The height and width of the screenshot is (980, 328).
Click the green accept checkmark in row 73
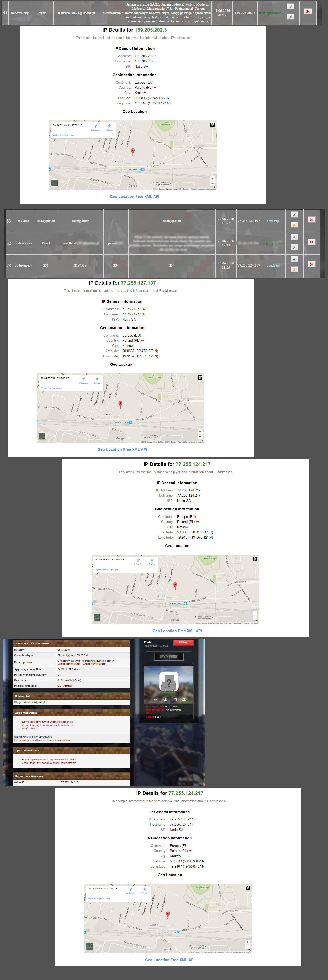(x=294, y=259)
